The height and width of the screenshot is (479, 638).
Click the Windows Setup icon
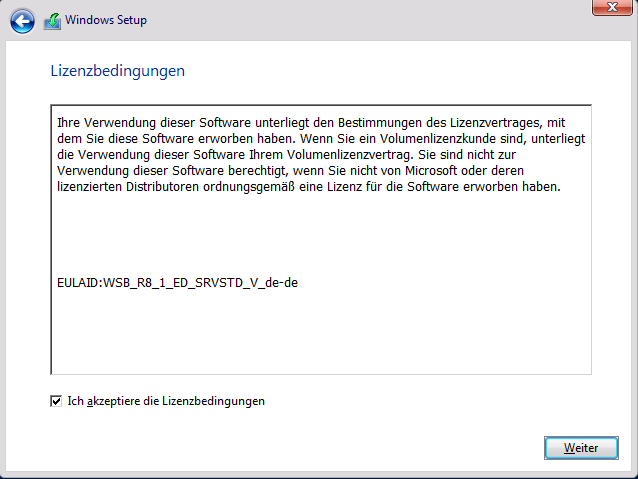(52, 21)
